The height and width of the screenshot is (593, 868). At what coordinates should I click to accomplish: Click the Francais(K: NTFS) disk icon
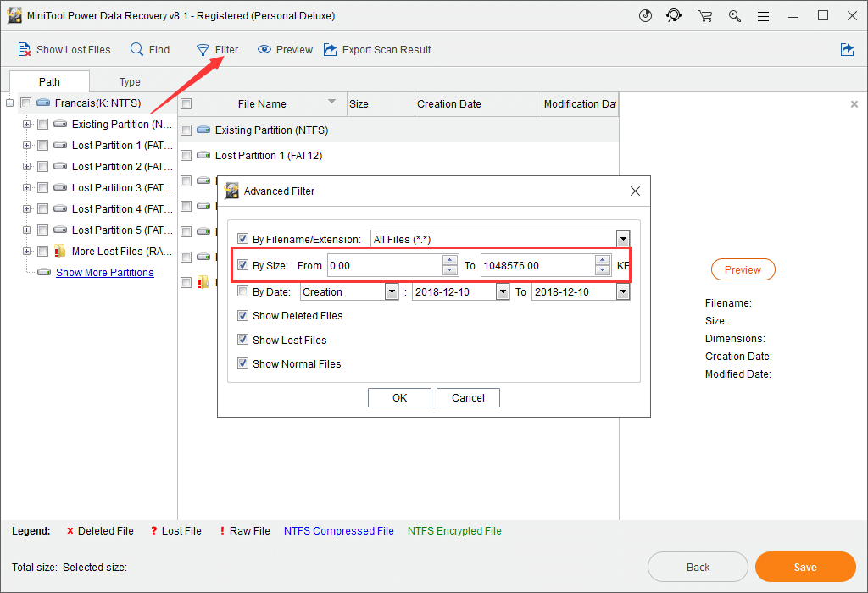click(x=43, y=103)
